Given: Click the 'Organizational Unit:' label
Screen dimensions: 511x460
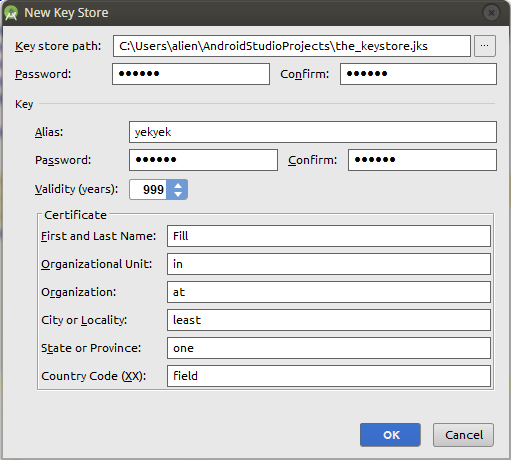Looking at the screenshot, I should [97, 264].
